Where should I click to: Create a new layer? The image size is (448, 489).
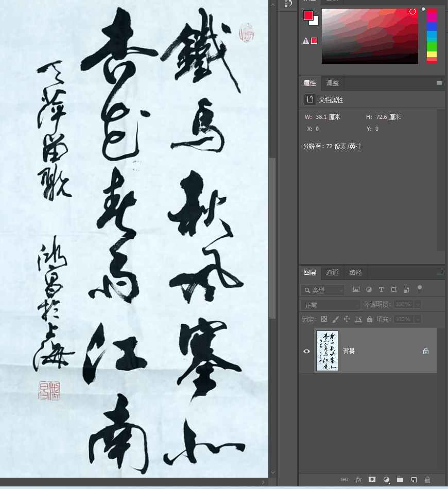coord(415,479)
